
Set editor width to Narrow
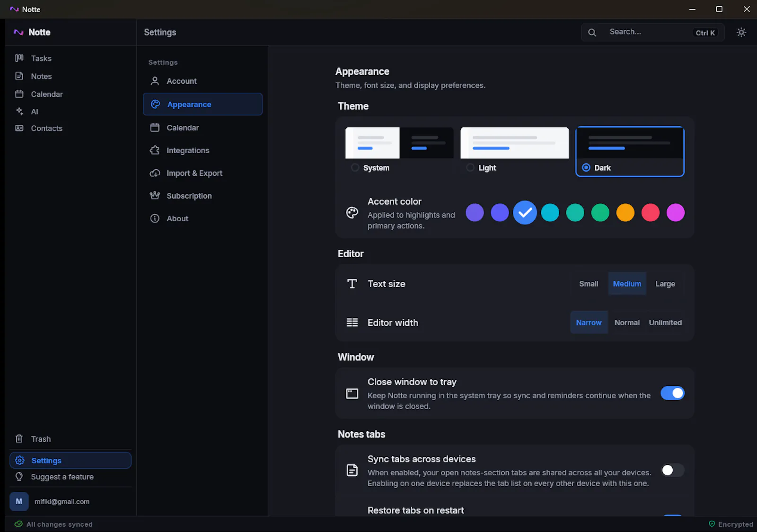click(x=589, y=323)
